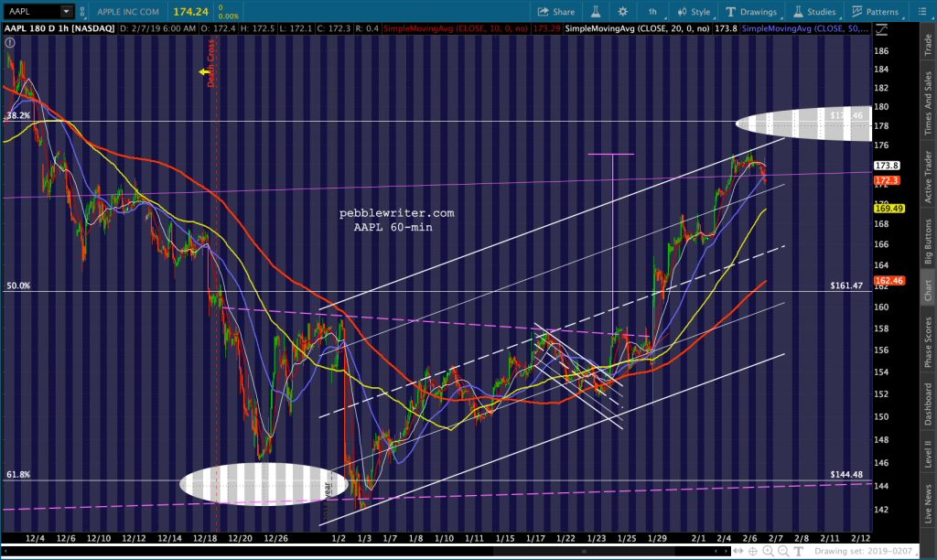Click the 38.2% Fibonacci label
The image size is (937, 560).
18,115
